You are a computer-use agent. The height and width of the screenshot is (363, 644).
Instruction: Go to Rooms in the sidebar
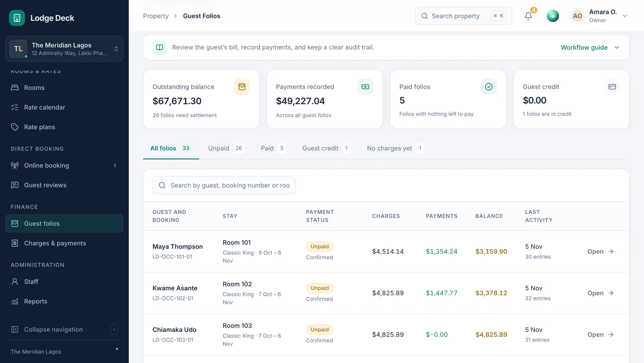coord(64,87)
